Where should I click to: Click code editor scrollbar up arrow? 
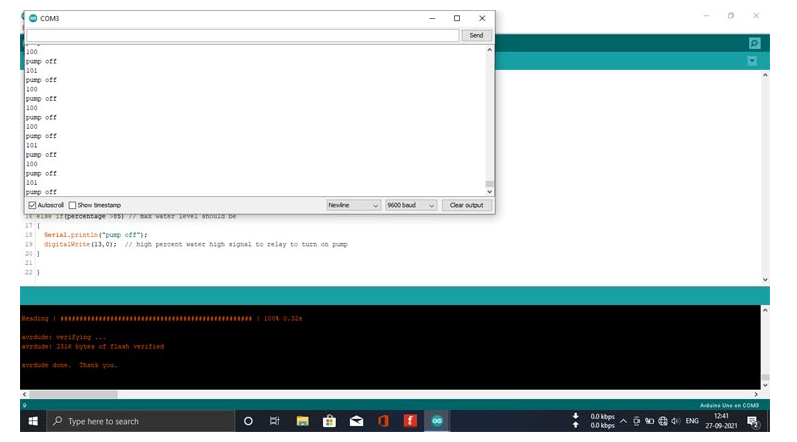(765, 75)
